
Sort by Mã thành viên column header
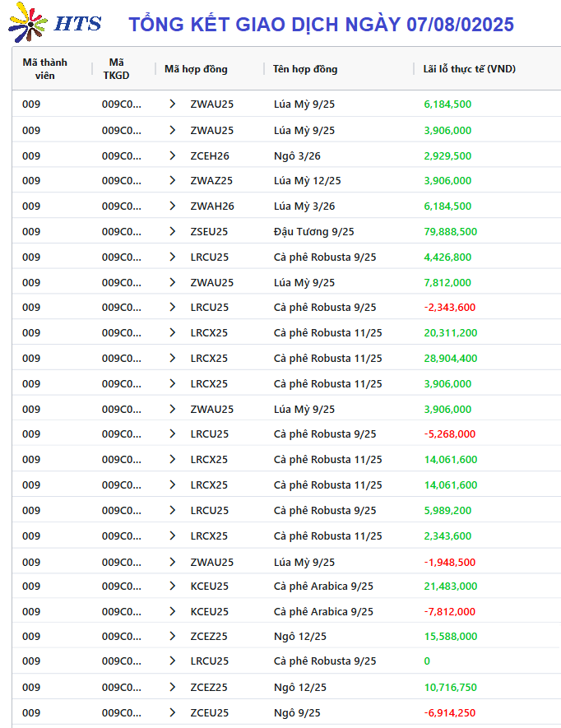tap(45, 69)
